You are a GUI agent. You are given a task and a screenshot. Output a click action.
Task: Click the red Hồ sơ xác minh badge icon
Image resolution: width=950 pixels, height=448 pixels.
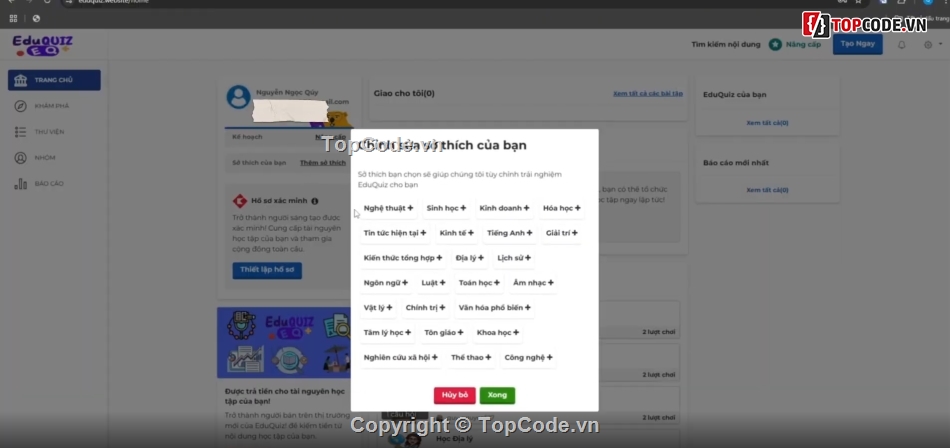(240, 201)
